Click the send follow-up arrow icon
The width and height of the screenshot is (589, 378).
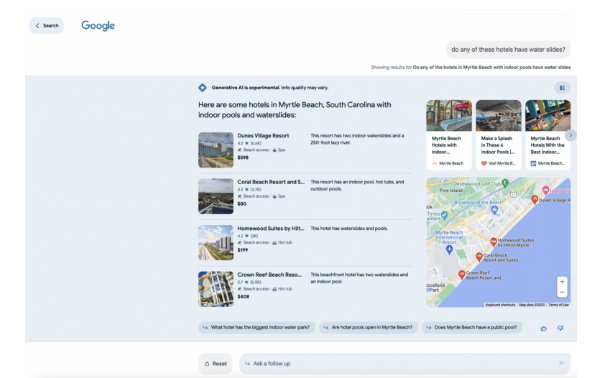click(562, 363)
